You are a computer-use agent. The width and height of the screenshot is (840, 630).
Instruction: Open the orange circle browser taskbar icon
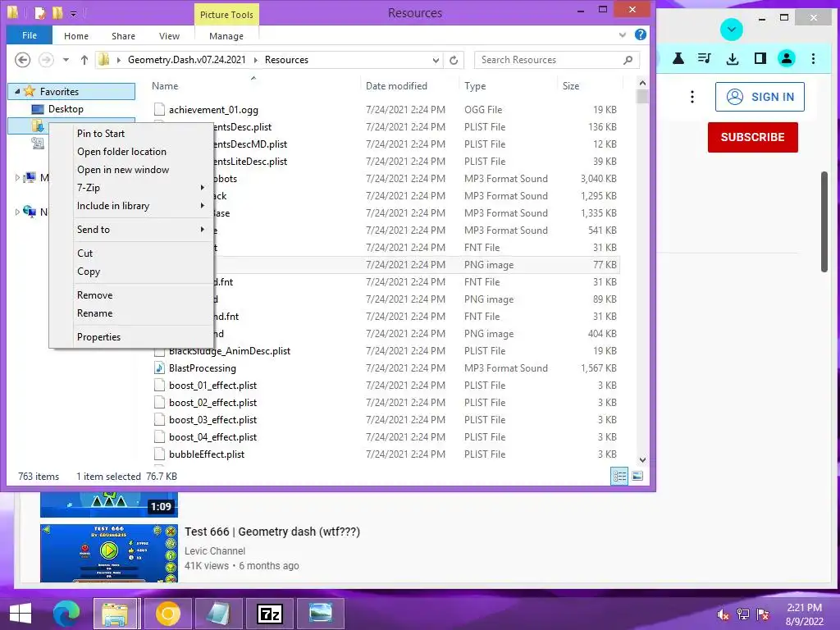(167, 614)
